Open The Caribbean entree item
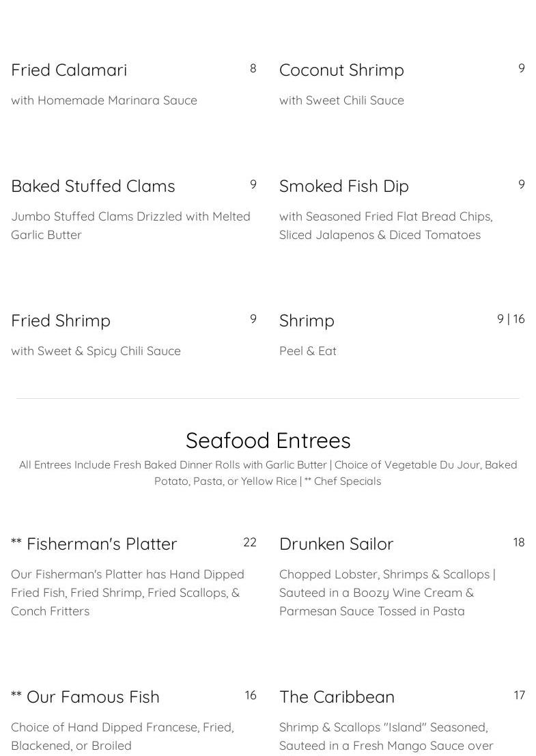 [x=337, y=697]
